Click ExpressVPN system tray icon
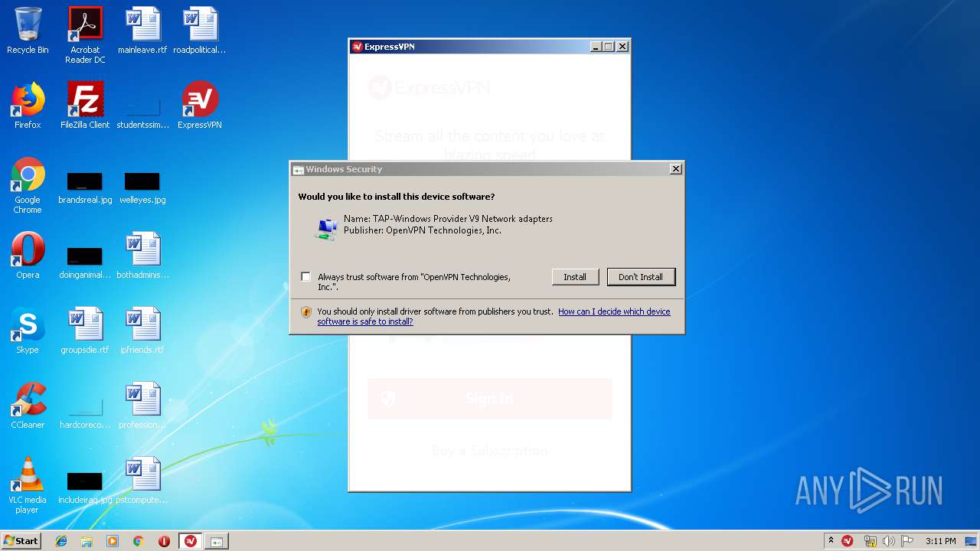 coord(848,541)
